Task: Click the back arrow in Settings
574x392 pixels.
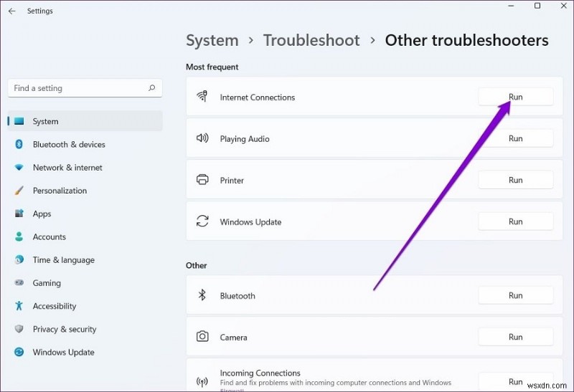Action: point(11,11)
